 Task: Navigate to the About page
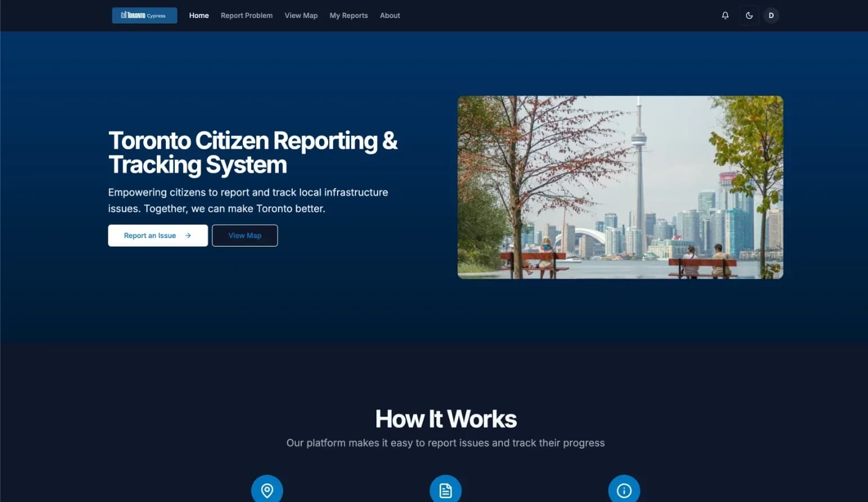tap(390, 16)
